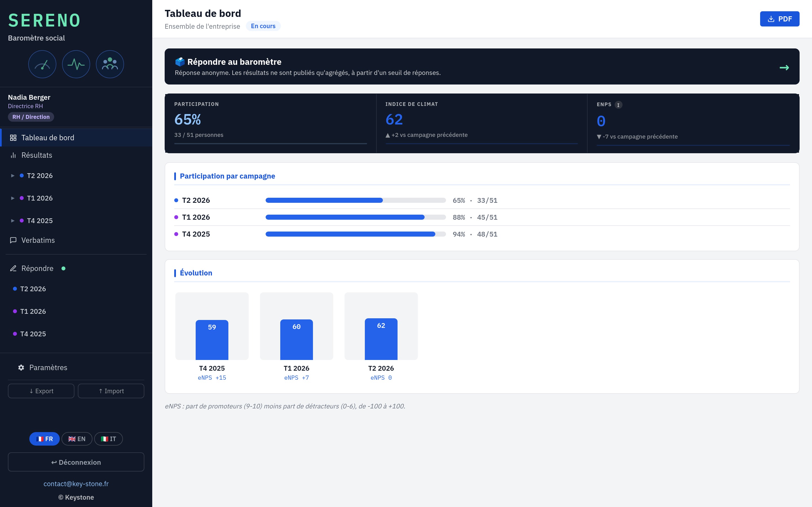Viewport: 812px width, 507px height.
Task: Click the T1 2026 participation progress bar
Action: (x=356, y=217)
